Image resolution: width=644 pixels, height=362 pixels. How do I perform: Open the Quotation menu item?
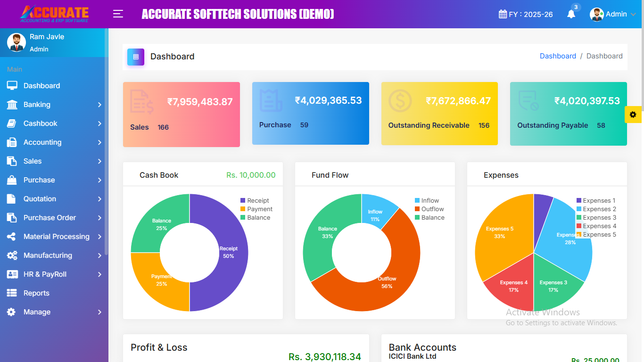pyautogui.click(x=40, y=199)
